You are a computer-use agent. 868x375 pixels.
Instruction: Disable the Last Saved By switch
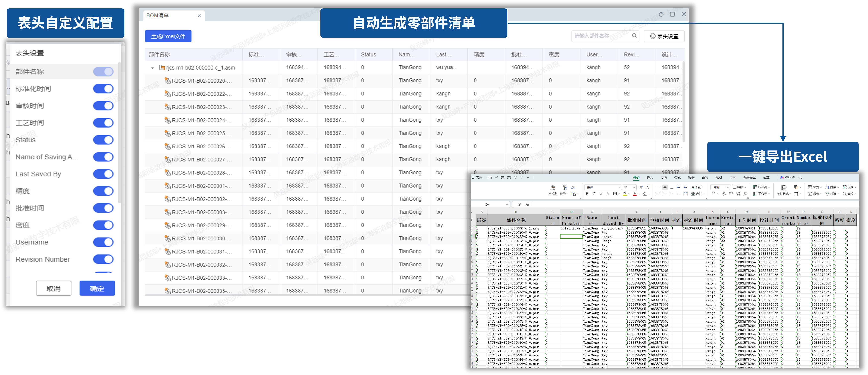pyautogui.click(x=103, y=174)
